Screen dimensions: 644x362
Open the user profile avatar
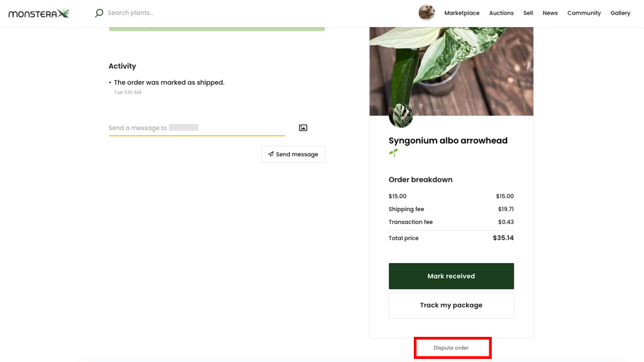(426, 13)
